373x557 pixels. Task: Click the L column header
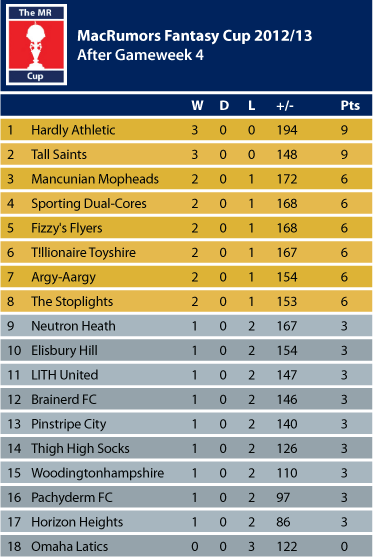(x=251, y=106)
